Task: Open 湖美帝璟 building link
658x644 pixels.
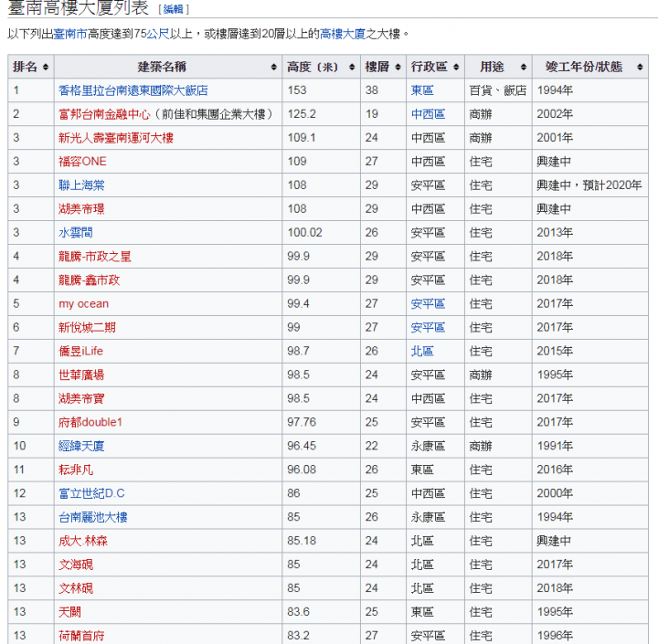Action: (81, 209)
